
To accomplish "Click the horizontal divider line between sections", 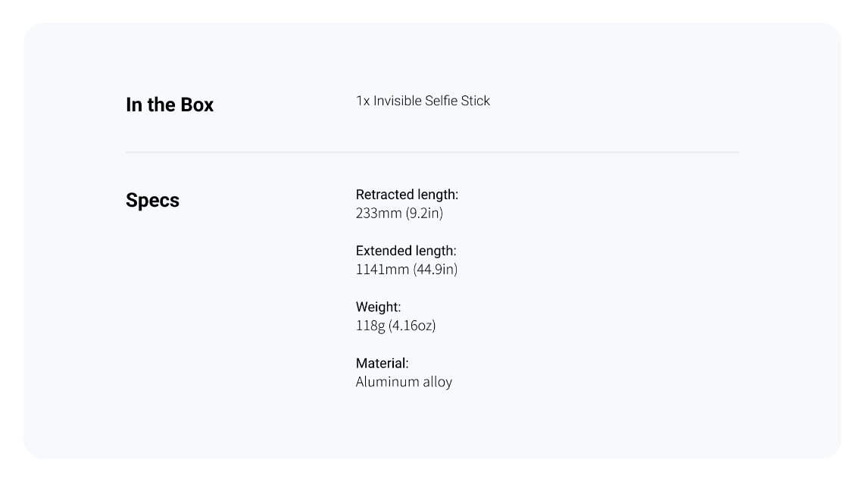I will tap(432, 151).
